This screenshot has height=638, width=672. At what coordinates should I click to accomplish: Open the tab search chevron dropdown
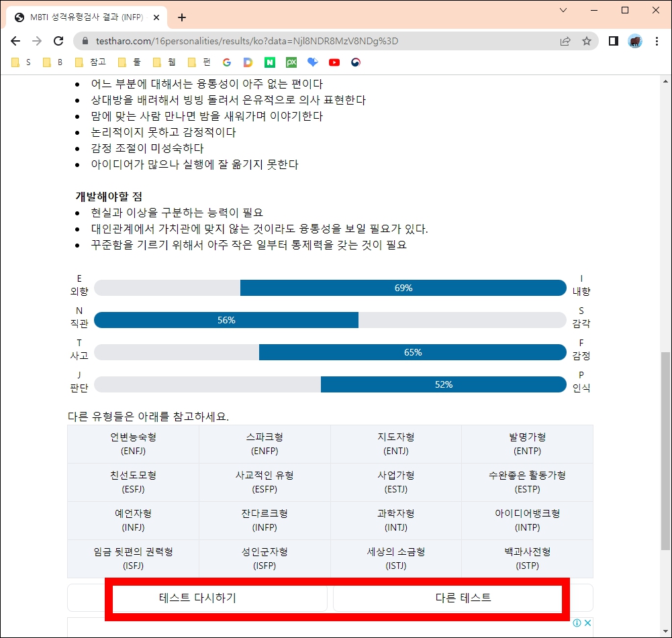[563, 11]
